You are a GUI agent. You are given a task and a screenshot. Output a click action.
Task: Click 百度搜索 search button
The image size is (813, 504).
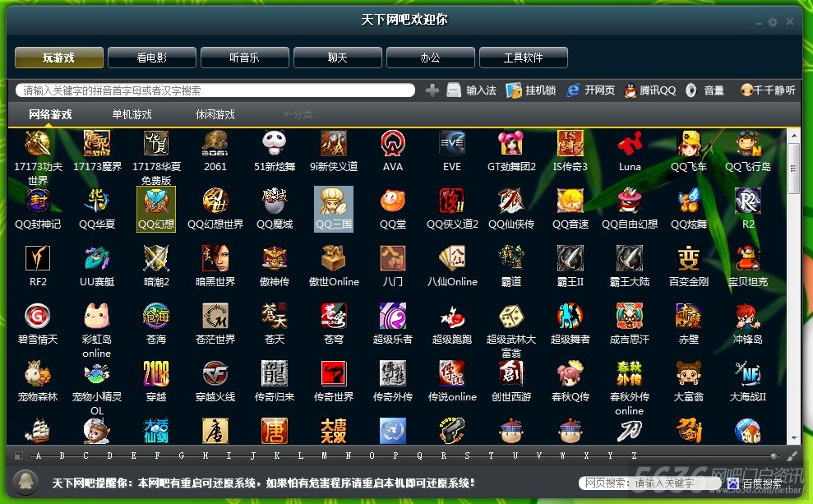(x=755, y=483)
